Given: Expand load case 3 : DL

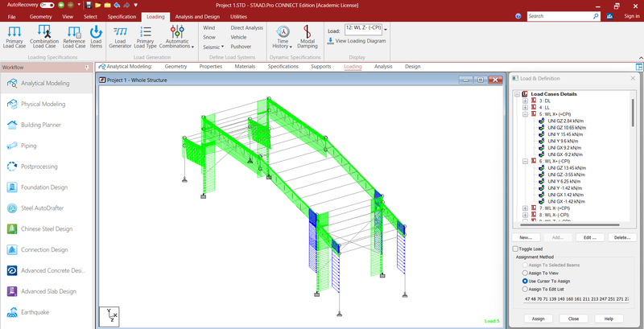Looking at the screenshot, I should (x=525, y=101).
